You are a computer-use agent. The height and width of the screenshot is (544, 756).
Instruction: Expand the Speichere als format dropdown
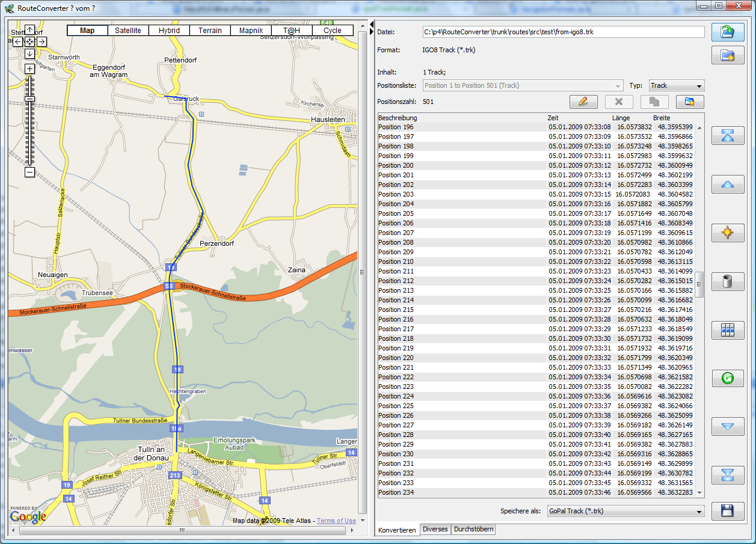tap(625, 511)
